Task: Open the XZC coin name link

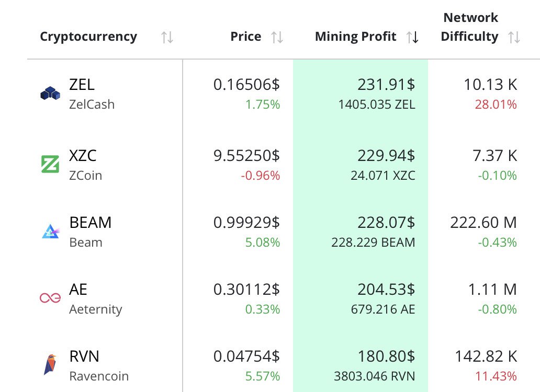Action: 83,156
